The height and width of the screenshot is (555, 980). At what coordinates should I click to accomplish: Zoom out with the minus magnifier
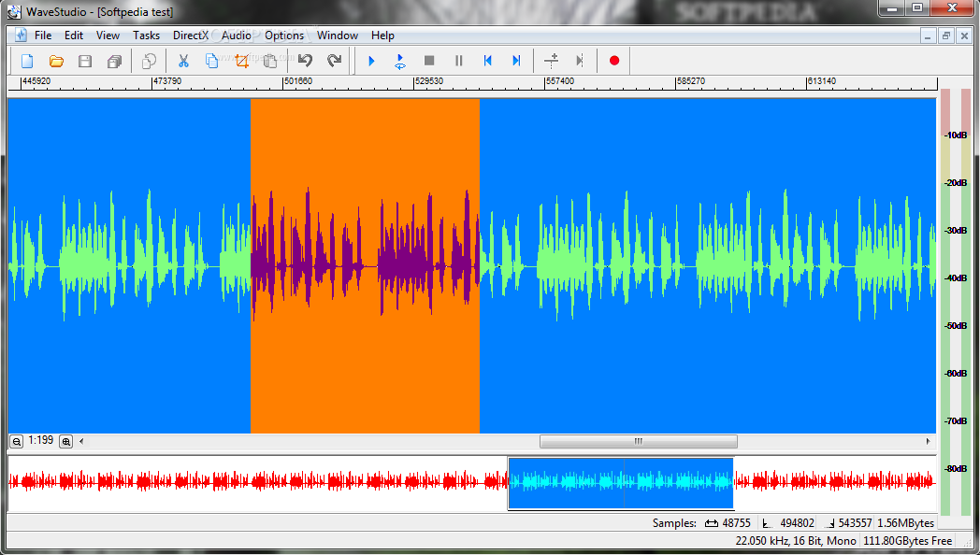point(16,441)
